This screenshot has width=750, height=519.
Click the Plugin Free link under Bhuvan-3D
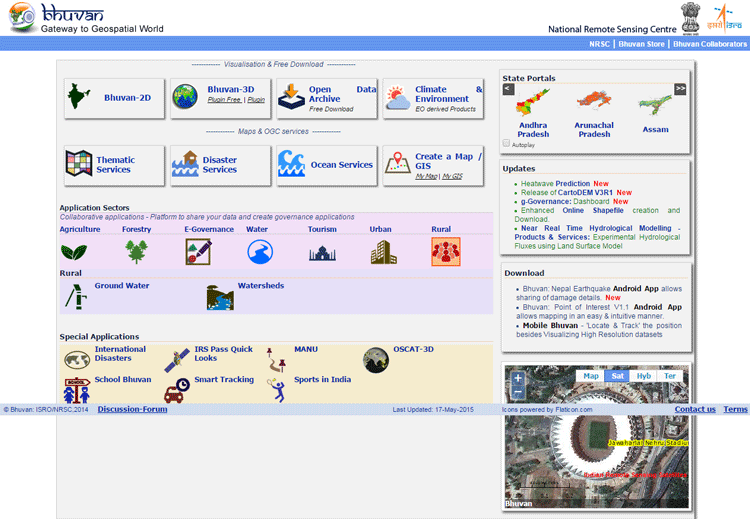[224, 99]
